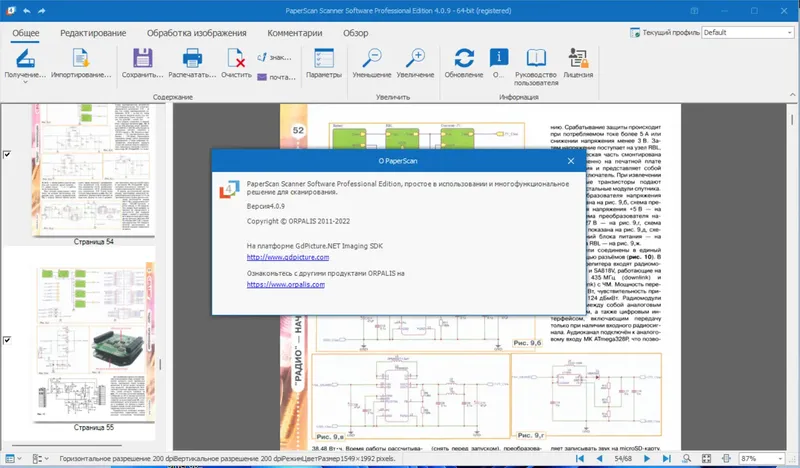Open the Лицензия license icon
Screen dimensions: 800x468
(x=578, y=59)
